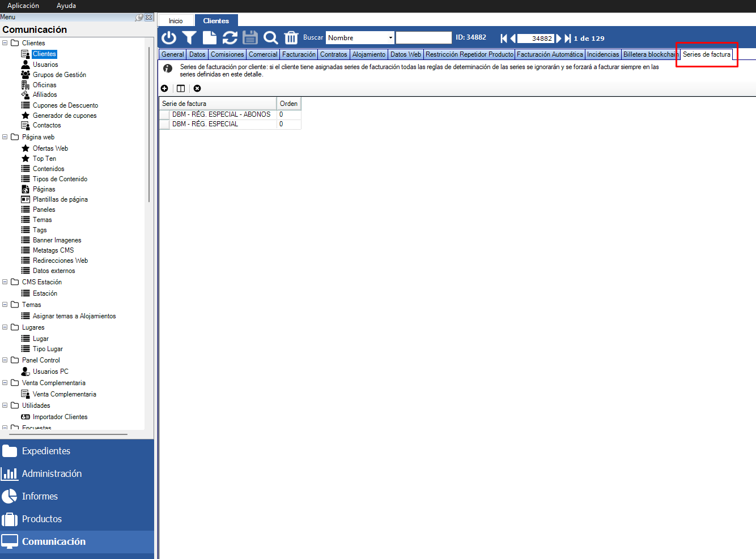The width and height of the screenshot is (756, 559).
Task: Open the Alojamiento tab
Action: pos(369,54)
